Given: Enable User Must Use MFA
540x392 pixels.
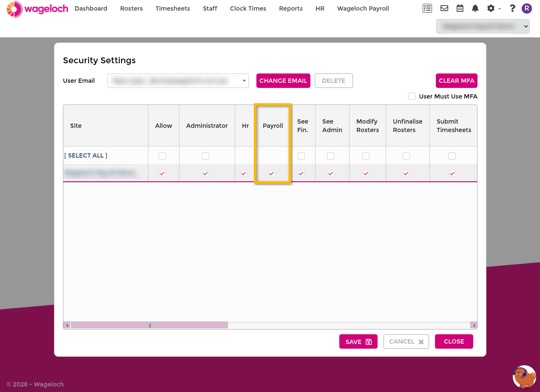Looking at the screenshot, I should pos(412,96).
